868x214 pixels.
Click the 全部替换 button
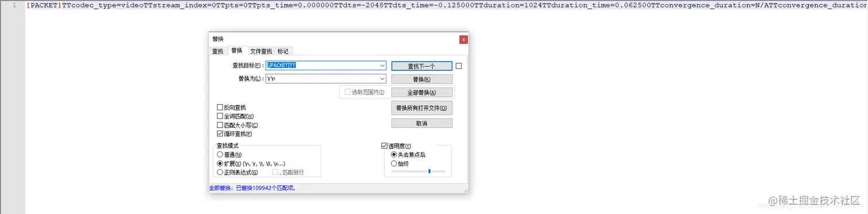pos(421,92)
